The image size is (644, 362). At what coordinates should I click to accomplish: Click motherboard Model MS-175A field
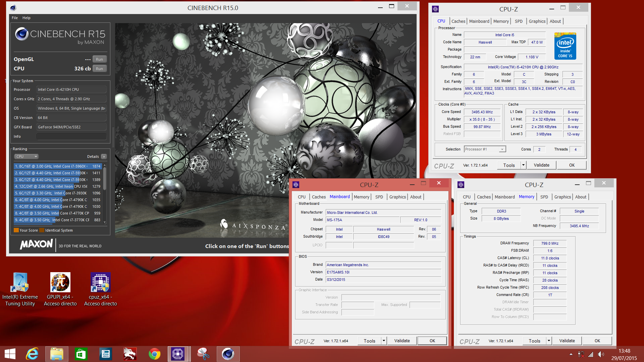(363, 220)
